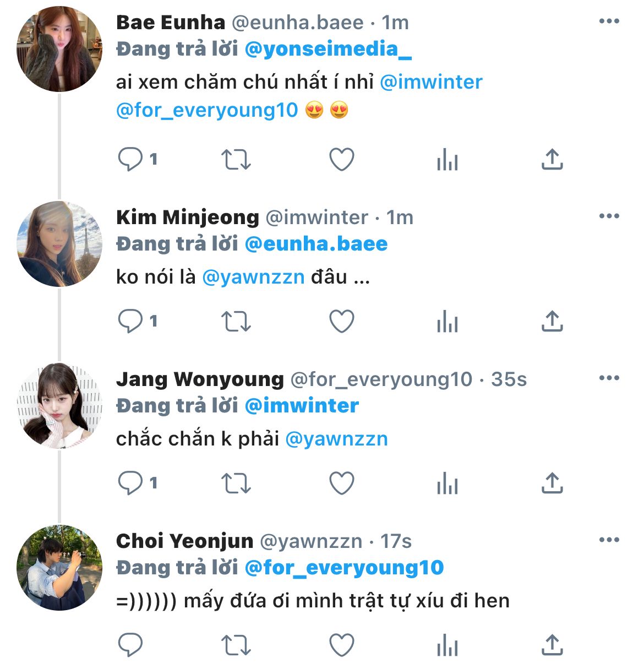
Task: Open the @yonseimedia_ profile link
Action: [x=328, y=50]
